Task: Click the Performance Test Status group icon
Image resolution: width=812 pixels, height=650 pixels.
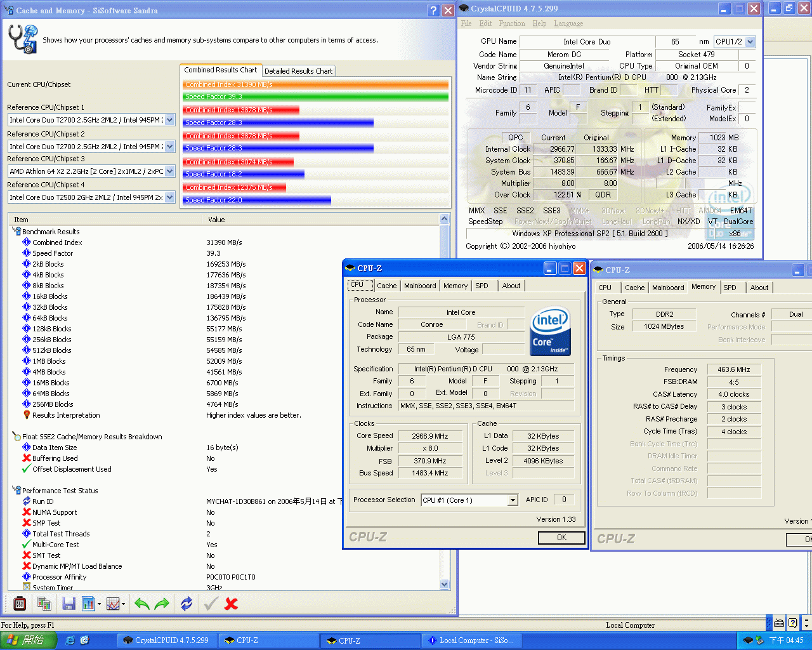Action: click(16, 491)
